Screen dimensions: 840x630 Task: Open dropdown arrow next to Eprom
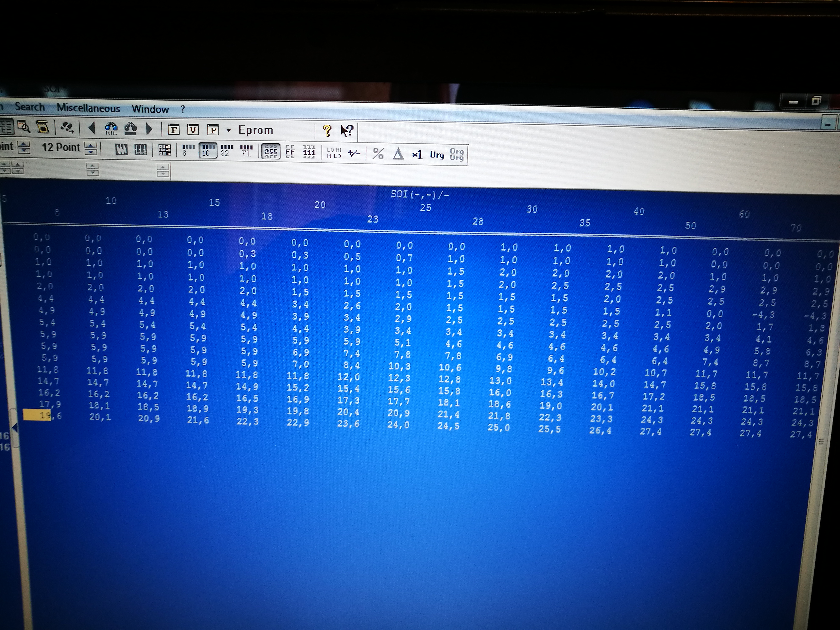pos(229,130)
